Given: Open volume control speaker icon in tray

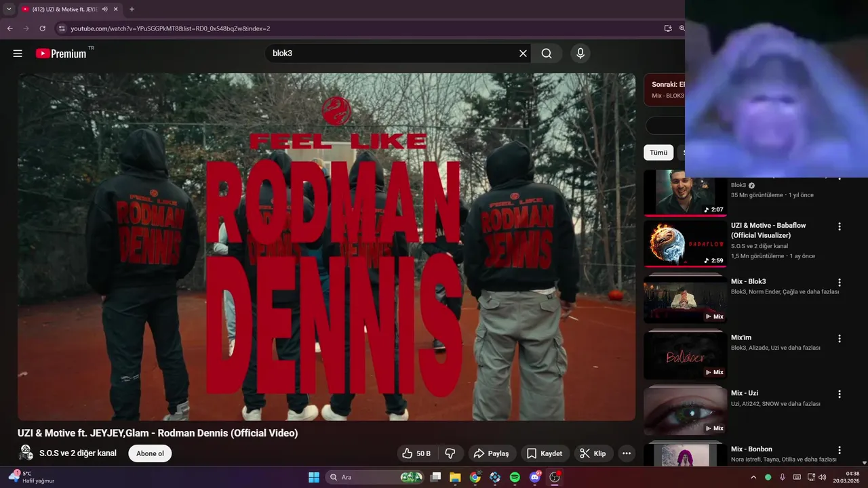Looking at the screenshot, I should tap(823, 477).
